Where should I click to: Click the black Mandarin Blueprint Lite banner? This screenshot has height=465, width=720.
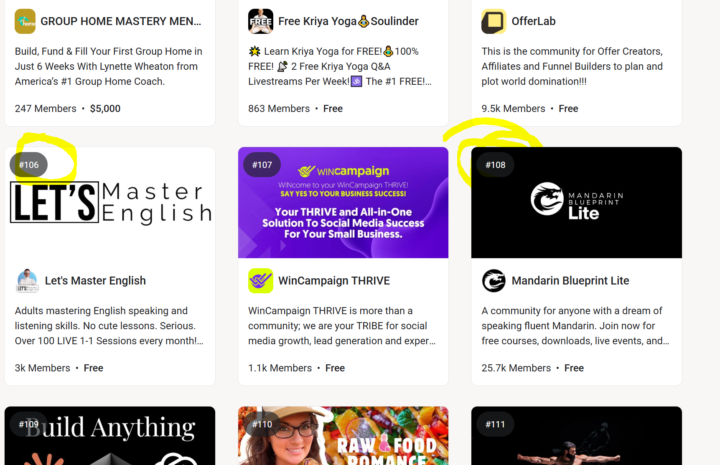pyautogui.click(x=576, y=202)
